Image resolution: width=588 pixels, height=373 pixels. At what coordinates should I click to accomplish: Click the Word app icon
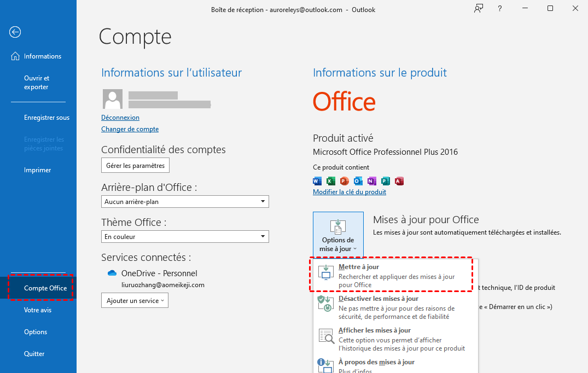[317, 181]
